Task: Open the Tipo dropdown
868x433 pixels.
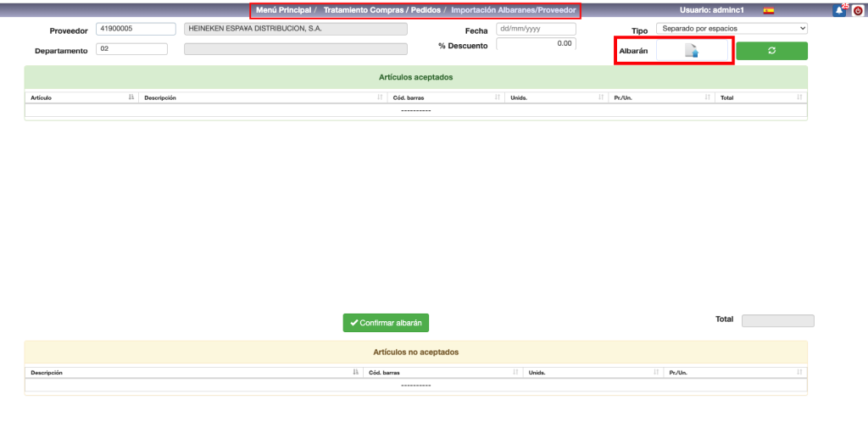Action: point(732,28)
